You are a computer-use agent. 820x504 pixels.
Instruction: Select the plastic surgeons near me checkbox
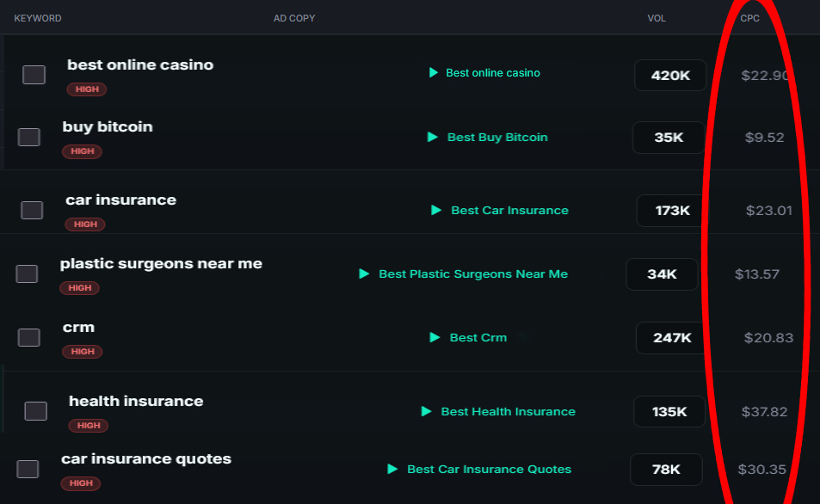27,274
